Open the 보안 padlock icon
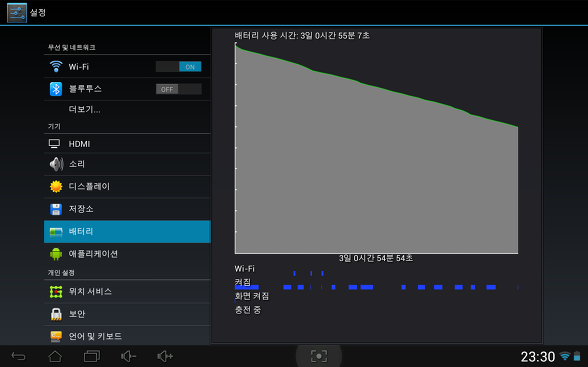 56,314
